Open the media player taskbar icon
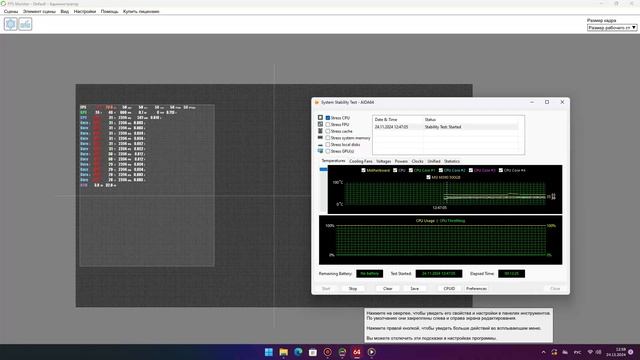This screenshot has width=640, height=360. (x=371, y=352)
